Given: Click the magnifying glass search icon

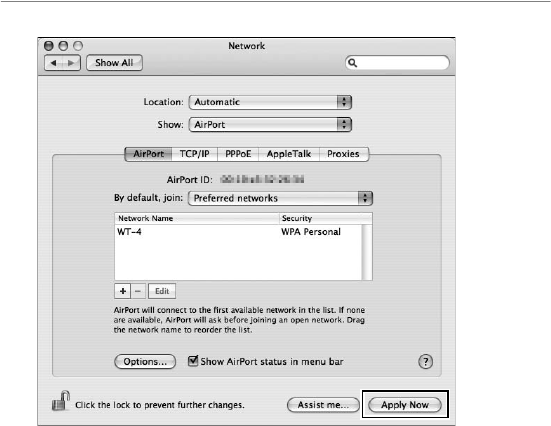Looking at the screenshot, I should pyautogui.click(x=352, y=63).
